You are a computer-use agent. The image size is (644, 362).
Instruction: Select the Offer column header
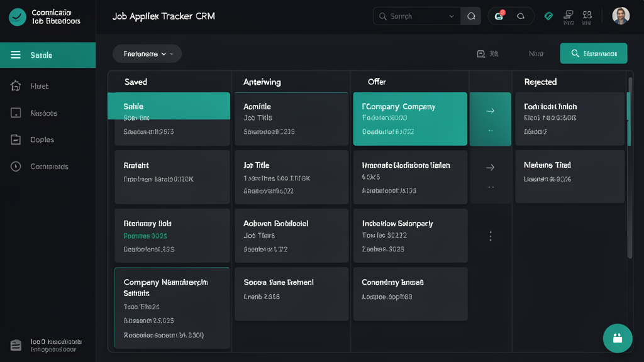[x=377, y=82]
